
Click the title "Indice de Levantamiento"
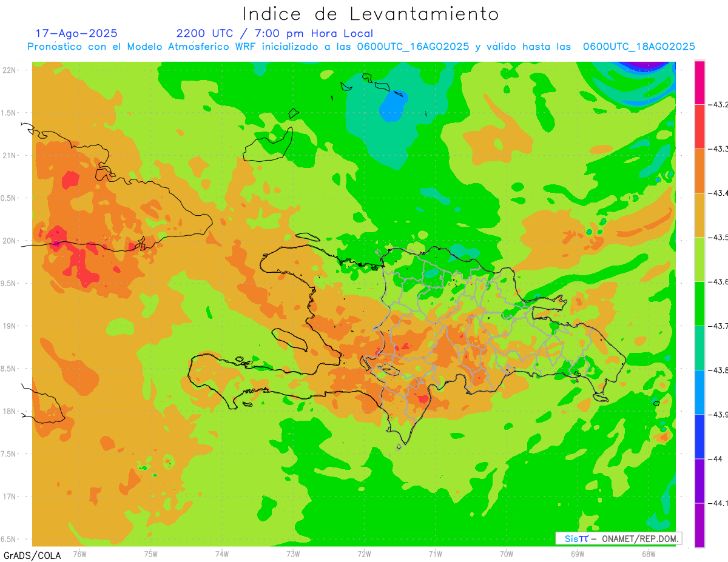(x=371, y=13)
